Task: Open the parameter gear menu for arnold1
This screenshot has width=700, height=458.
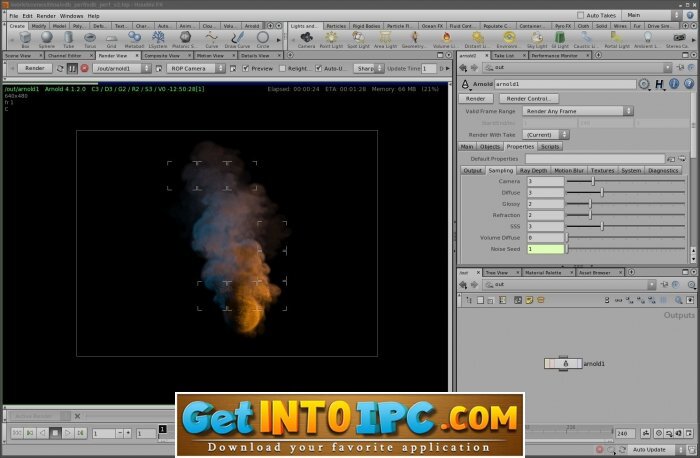Action: pyautogui.click(x=643, y=83)
